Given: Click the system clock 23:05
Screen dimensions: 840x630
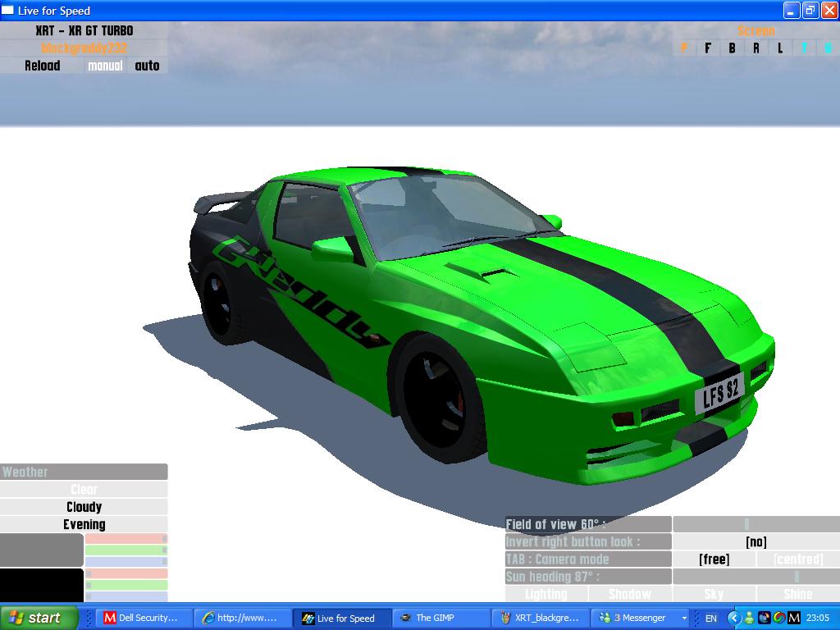Looking at the screenshot, I should point(818,619).
